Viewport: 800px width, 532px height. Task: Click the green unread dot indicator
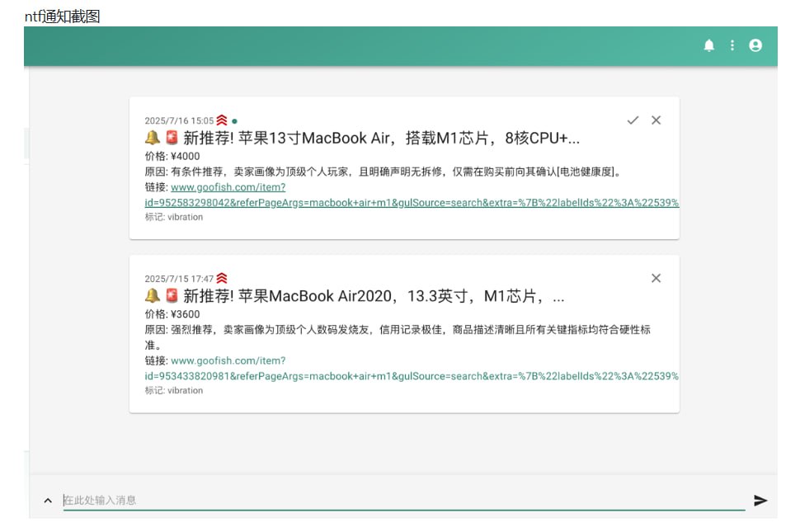tap(235, 121)
